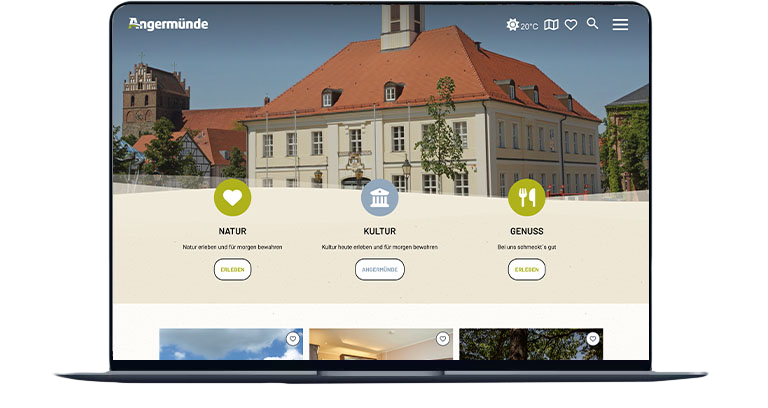This screenshot has width=768, height=408.
Task: Click the blue museum Kultur icon
Action: 380,197
